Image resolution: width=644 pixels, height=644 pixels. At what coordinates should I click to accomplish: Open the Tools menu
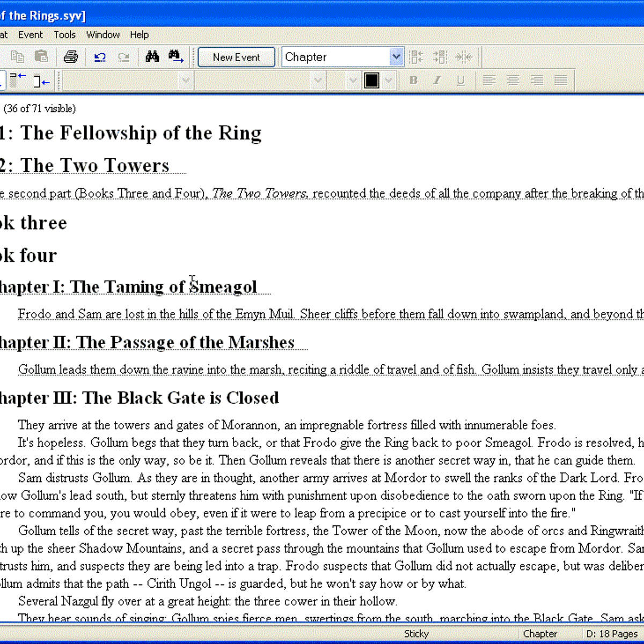pos(64,35)
